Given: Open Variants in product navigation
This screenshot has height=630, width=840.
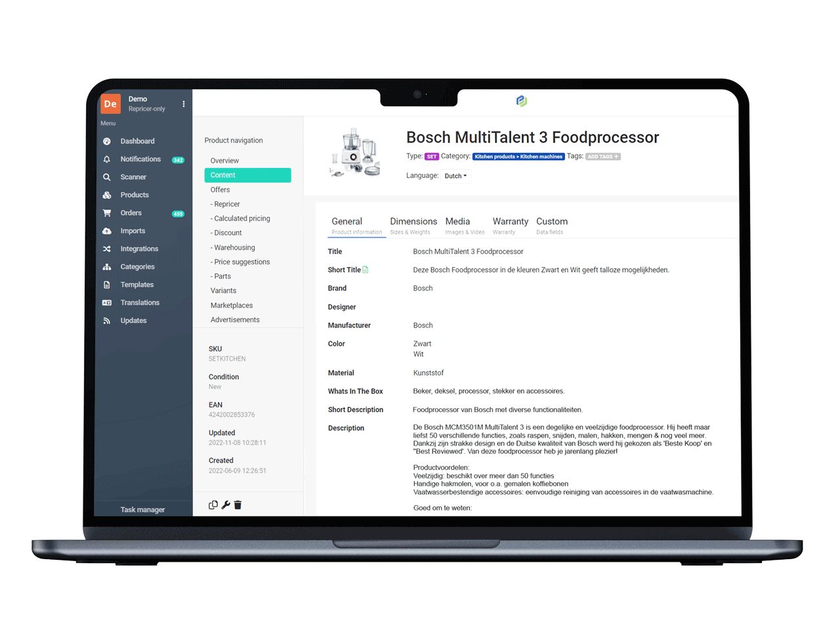Looking at the screenshot, I should click(x=223, y=291).
